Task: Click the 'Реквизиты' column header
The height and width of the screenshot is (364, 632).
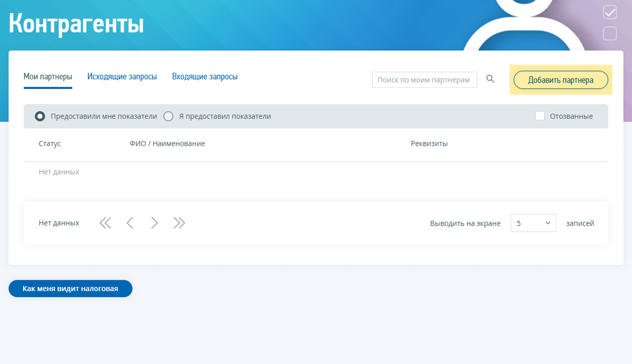Action: pyautogui.click(x=429, y=144)
